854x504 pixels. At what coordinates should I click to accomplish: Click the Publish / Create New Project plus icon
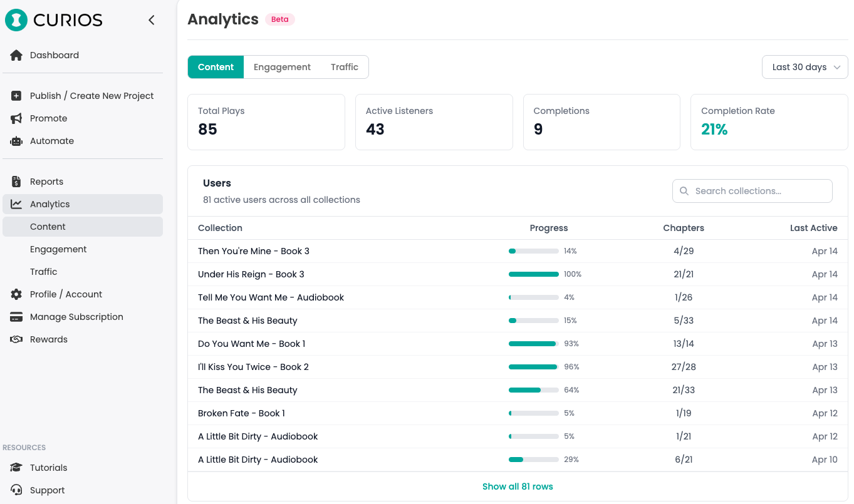coord(16,96)
